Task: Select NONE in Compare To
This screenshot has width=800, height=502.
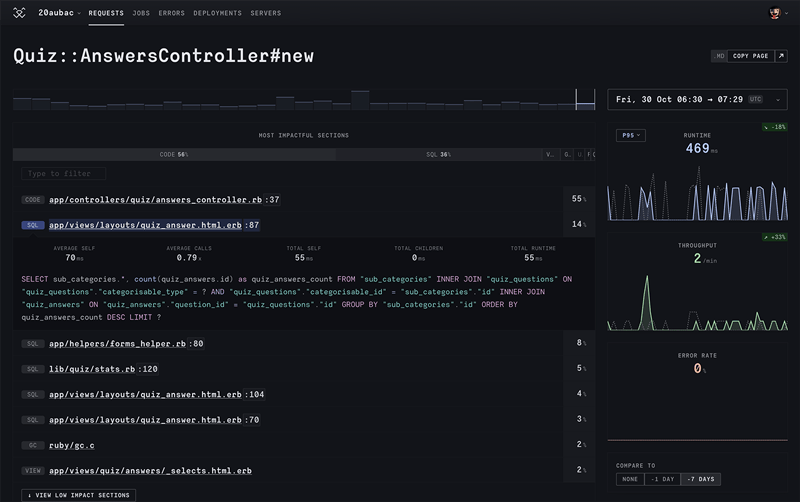Action: pyautogui.click(x=630, y=479)
